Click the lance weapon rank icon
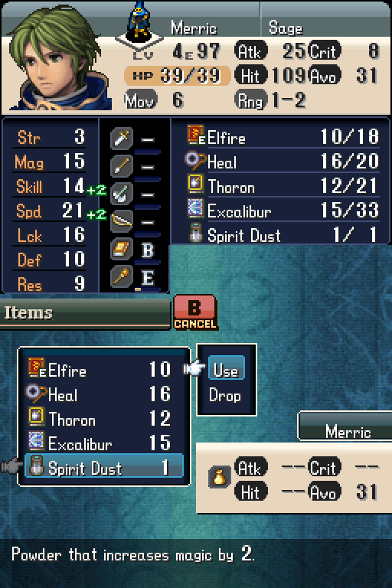The image size is (392, 588). pos(122,165)
